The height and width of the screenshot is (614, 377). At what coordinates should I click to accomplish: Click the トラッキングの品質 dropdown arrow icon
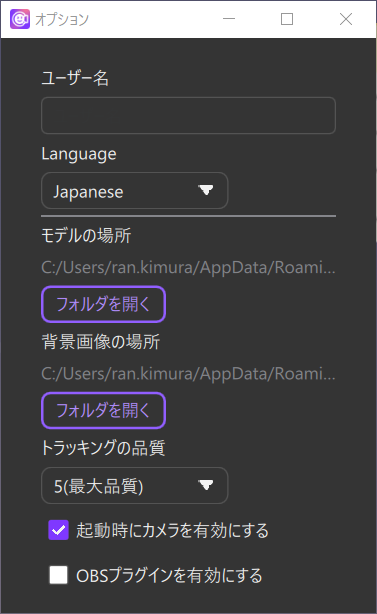[206, 485]
